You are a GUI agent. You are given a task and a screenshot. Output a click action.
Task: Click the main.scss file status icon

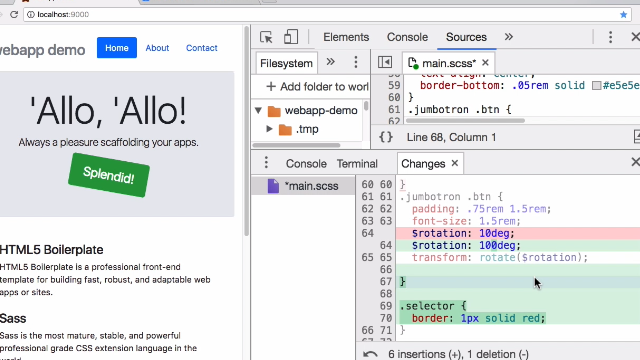click(x=413, y=63)
